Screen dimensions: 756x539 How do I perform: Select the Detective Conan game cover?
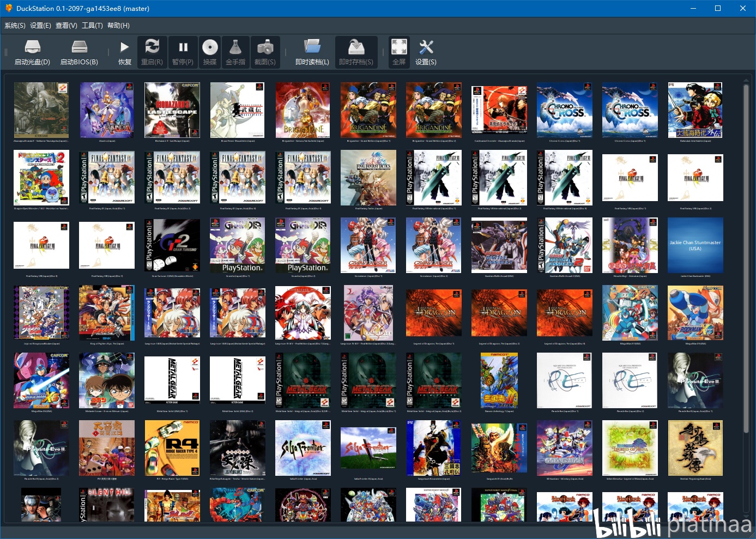point(107,380)
